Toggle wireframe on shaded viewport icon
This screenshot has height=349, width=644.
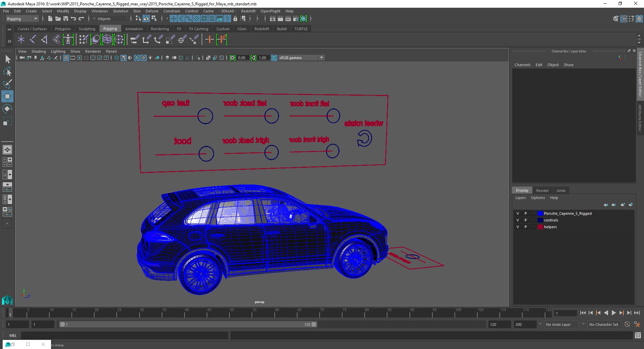click(137, 58)
